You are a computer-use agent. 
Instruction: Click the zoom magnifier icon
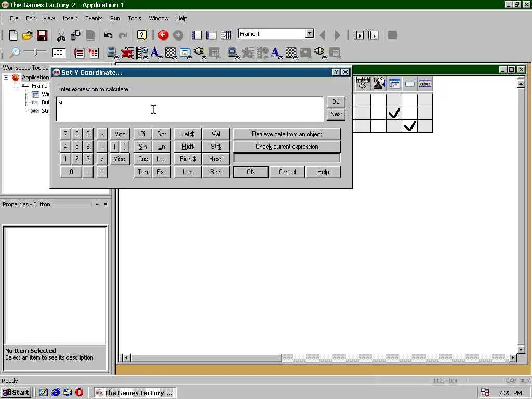pyautogui.click(x=14, y=52)
